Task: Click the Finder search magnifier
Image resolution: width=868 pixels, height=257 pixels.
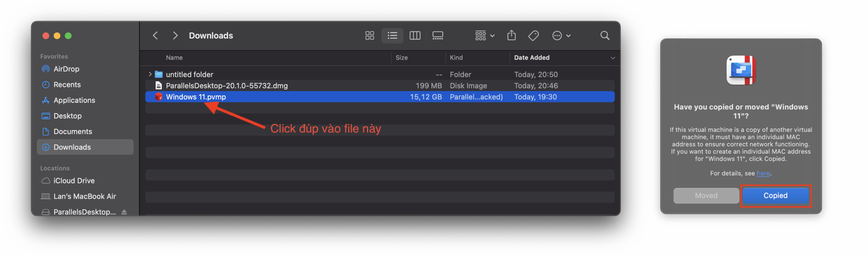Action: [605, 36]
